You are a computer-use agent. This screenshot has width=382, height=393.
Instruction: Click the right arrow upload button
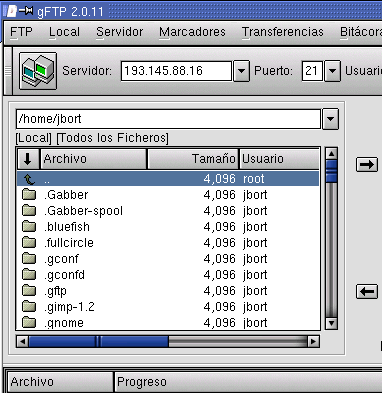pyautogui.click(x=367, y=164)
